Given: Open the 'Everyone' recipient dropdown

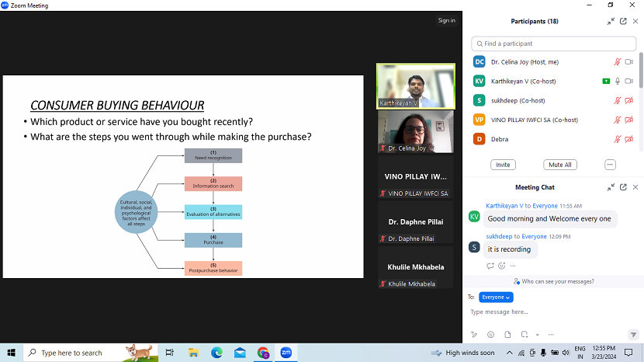Looking at the screenshot, I should pos(496,297).
